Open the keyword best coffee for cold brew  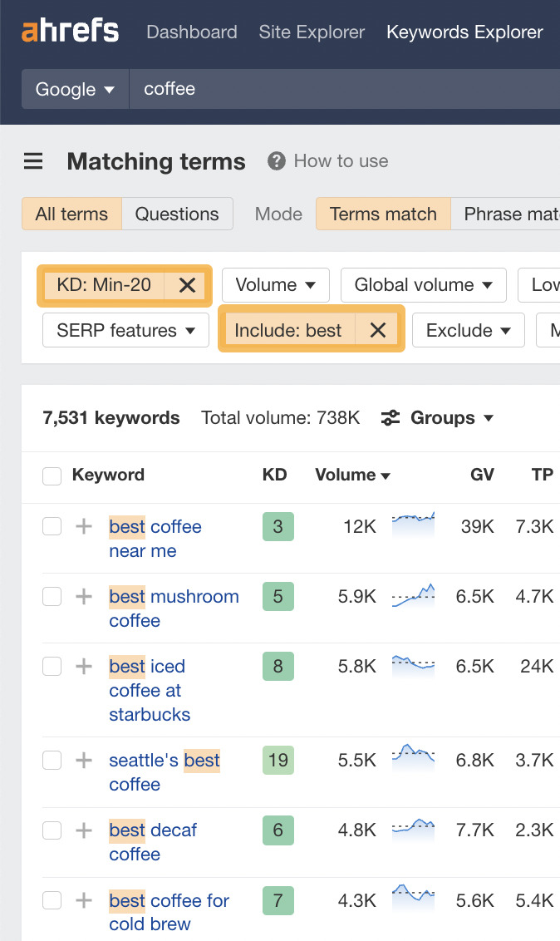click(x=168, y=900)
